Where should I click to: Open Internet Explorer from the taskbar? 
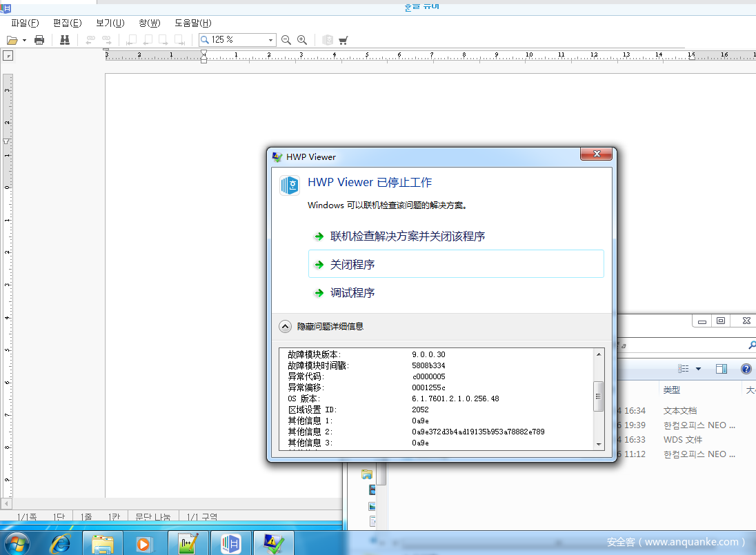[60, 543]
